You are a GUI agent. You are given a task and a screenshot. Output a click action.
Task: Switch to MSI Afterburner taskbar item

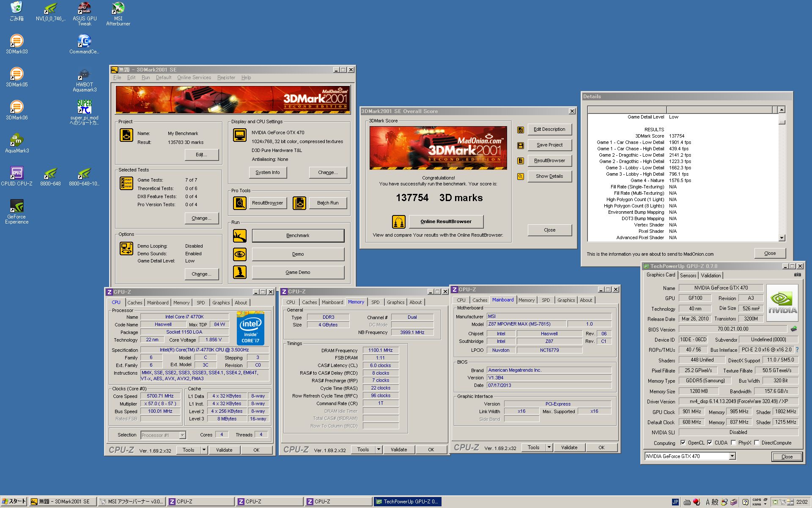pos(132,501)
